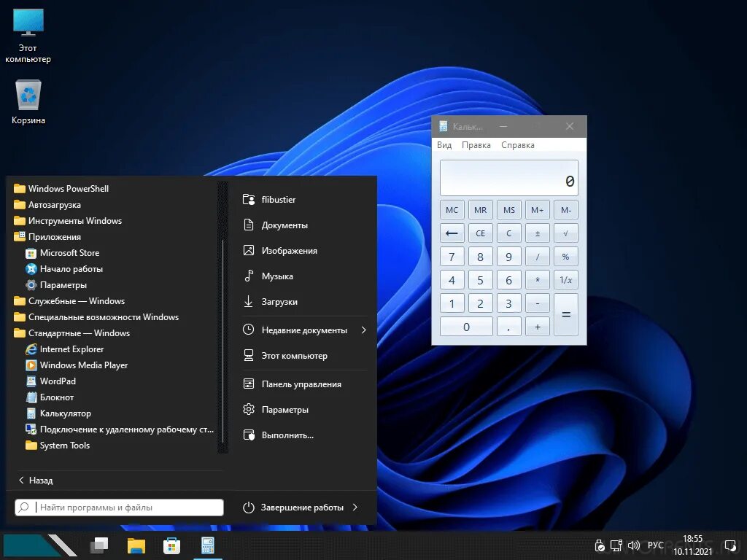Open Блокнот (Notepad) from the menu

coord(58,397)
